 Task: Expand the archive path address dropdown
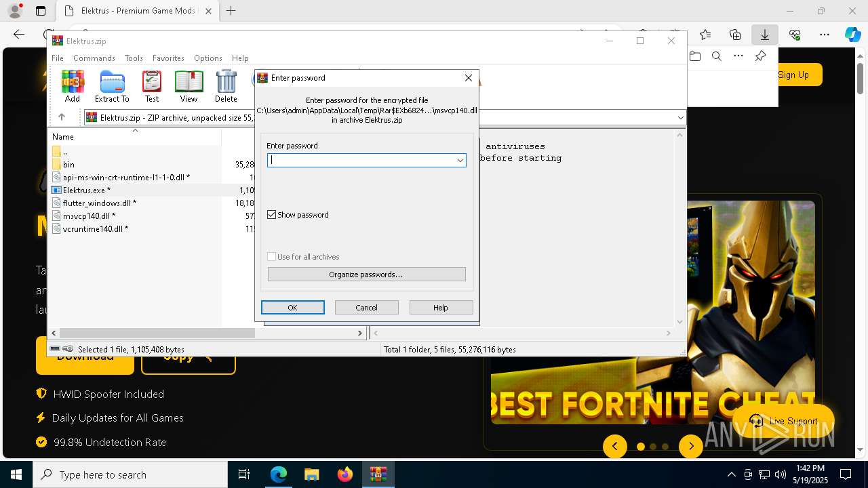pyautogui.click(x=680, y=118)
